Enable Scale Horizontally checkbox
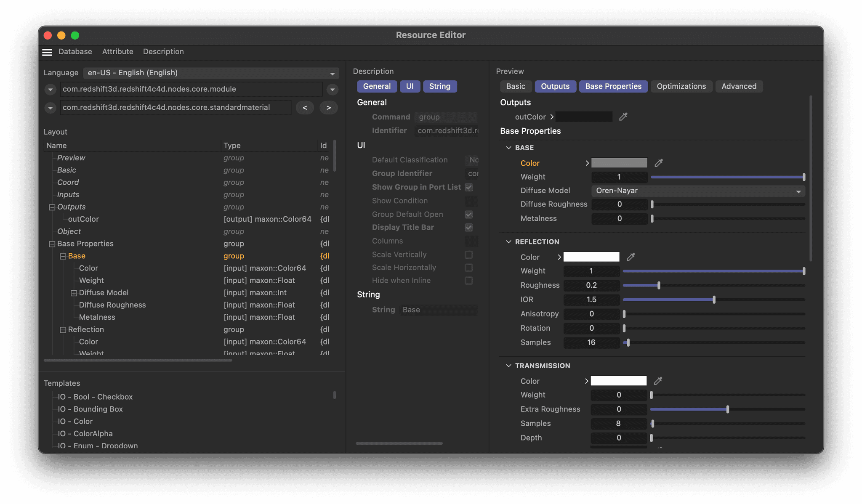This screenshot has height=504, width=862. pos(469,268)
